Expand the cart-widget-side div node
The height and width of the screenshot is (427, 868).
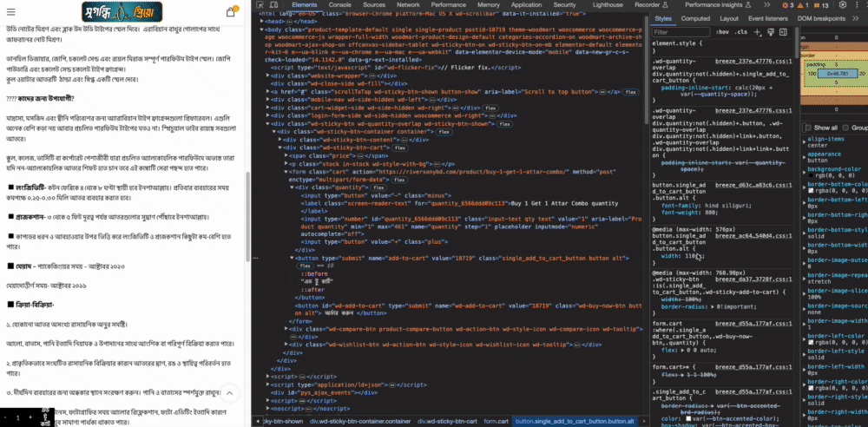[269, 108]
